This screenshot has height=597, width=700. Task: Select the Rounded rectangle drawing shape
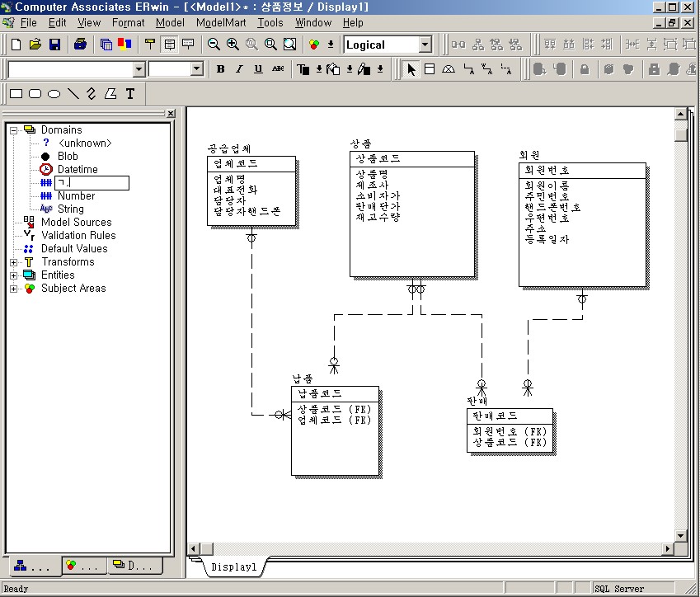[x=35, y=94]
